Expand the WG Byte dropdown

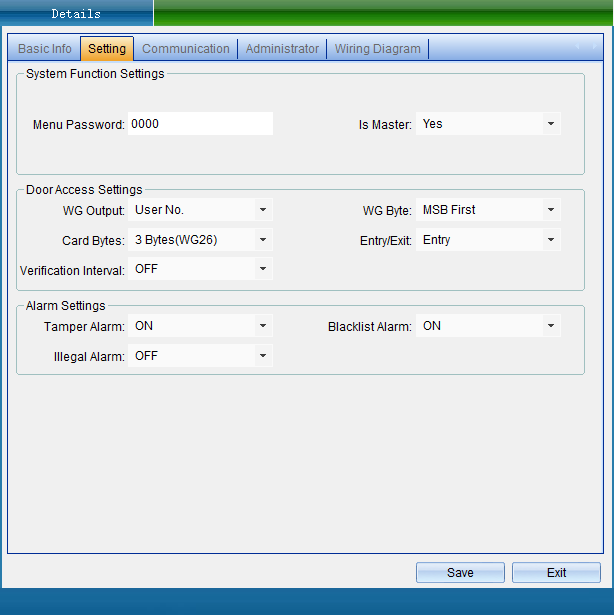[550, 210]
